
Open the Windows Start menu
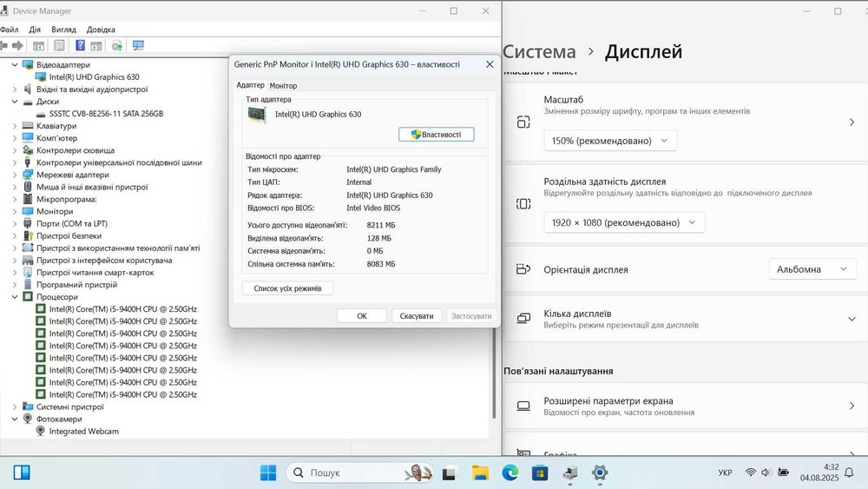click(x=268, y=472)
